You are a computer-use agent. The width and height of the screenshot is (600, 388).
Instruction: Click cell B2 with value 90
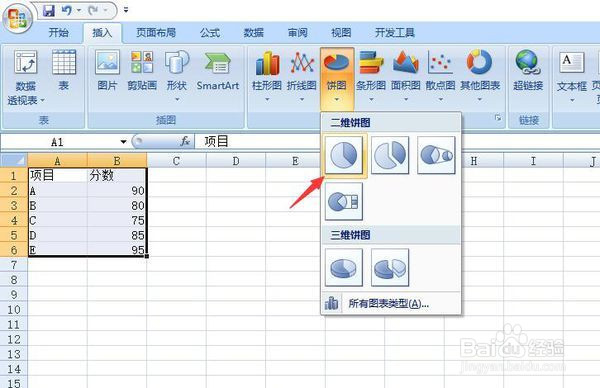(x=117, y=191)
